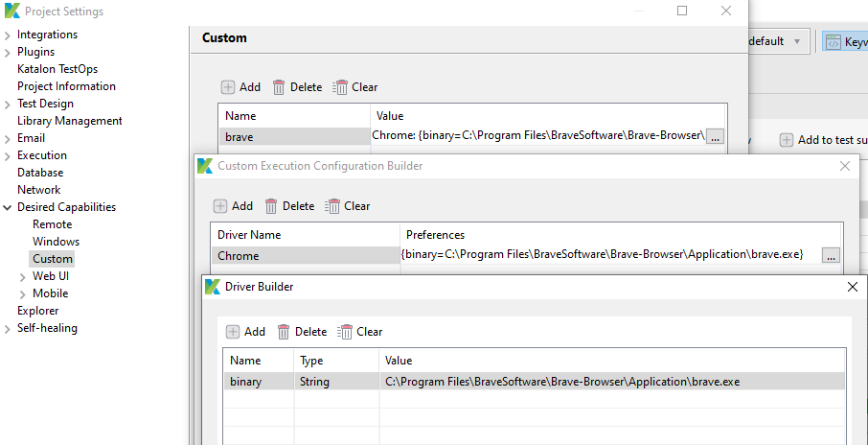868x445 pixels.
Task: Collapse the Desired Capabilities tree node
Action: tap(8, 208)
